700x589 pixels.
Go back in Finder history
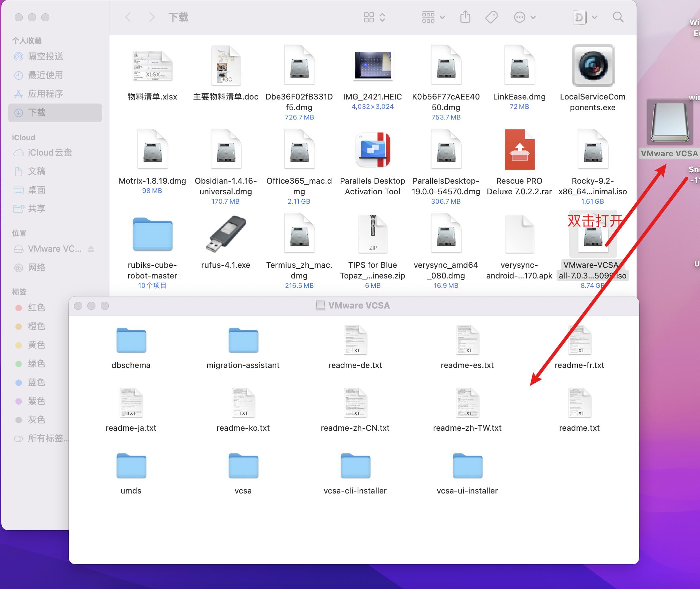[x=128, y=17]
